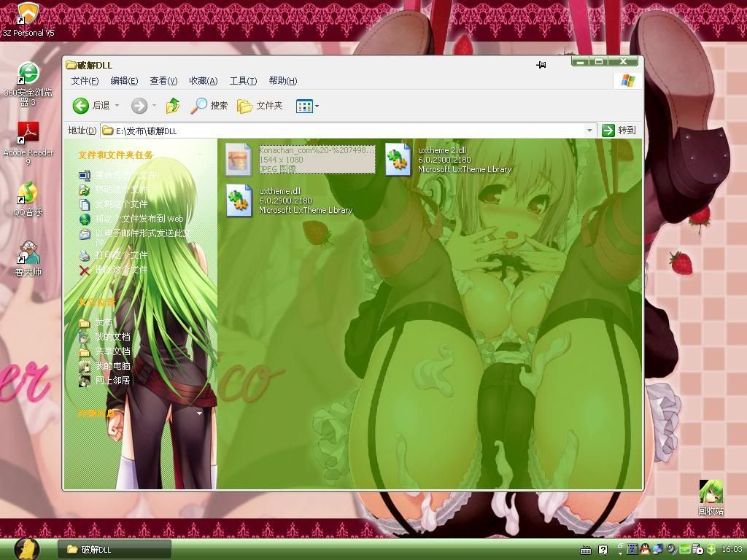This screenshot has width=747, height=560.
Task: Open the Search (搜索) pane
Action: click(209, 105)
